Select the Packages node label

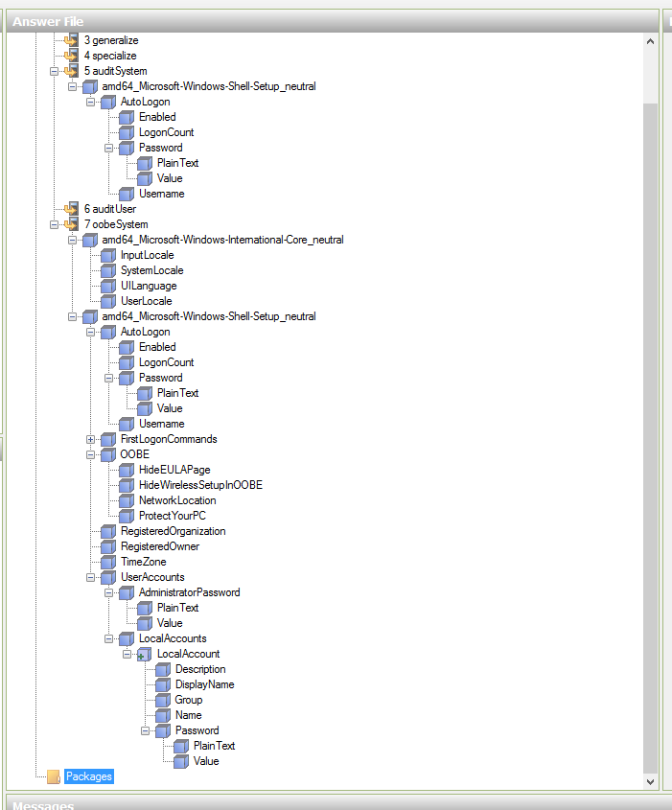(89, 776)
